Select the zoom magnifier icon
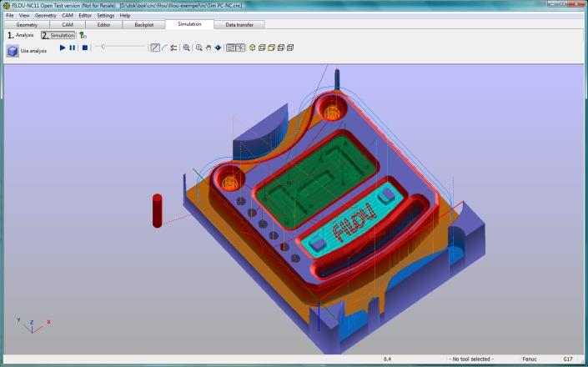 199,48
